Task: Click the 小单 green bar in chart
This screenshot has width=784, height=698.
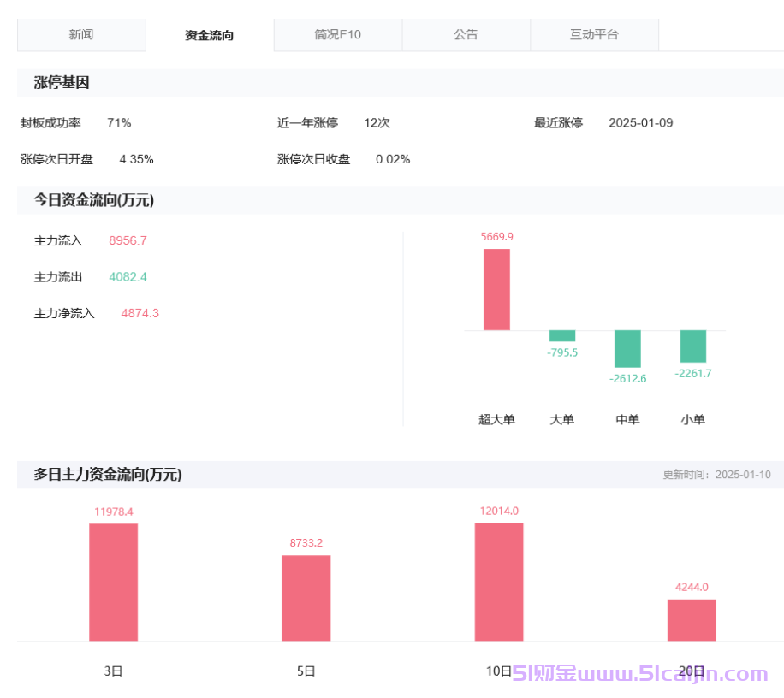Action: (693, 346)
